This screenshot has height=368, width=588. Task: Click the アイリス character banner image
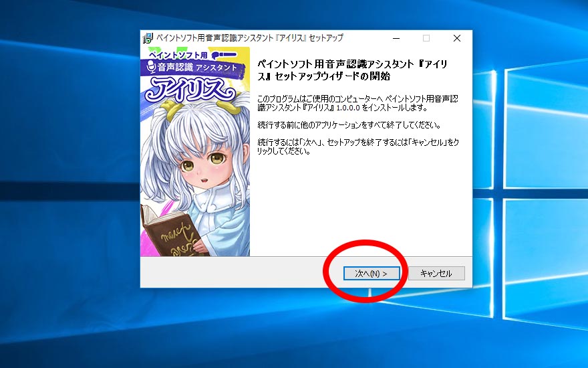pyautogui.click(x=195, y=152)
